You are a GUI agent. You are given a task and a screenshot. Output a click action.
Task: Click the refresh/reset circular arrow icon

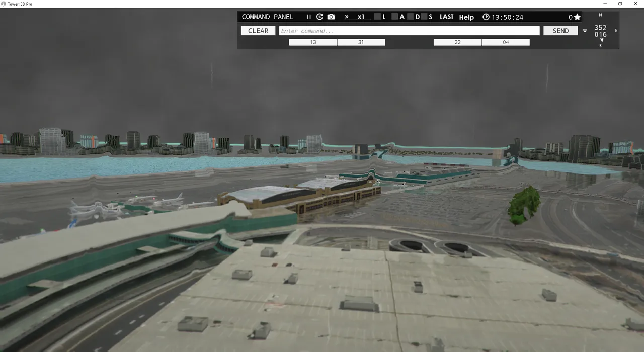[x=319, y=17]
